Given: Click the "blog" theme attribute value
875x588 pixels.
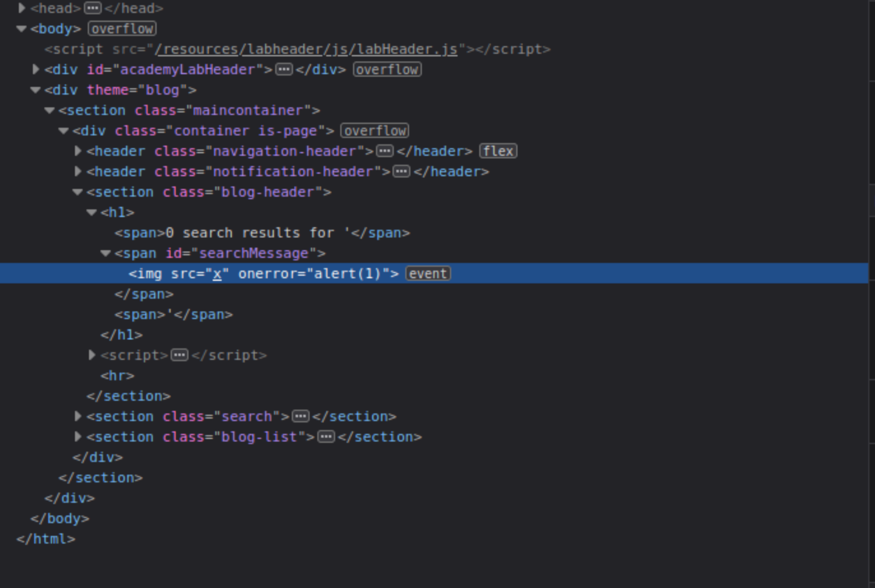Looking at the screenshot, I should pos(163,90).
